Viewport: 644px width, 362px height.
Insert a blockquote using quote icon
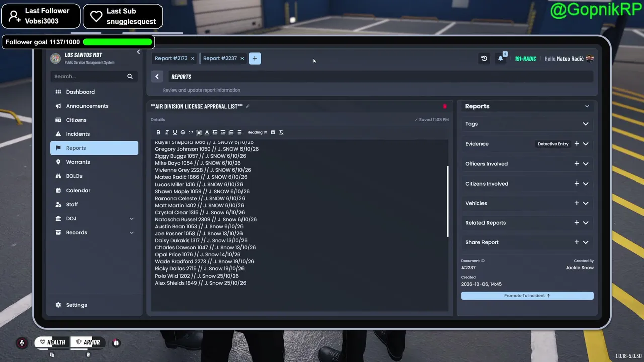click(x=191, y=132)
